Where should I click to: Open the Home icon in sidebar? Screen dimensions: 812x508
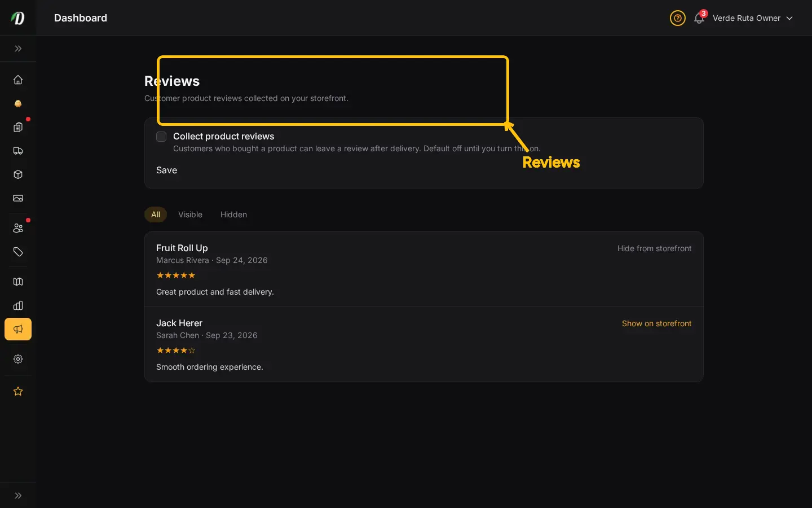coord(18,80)
